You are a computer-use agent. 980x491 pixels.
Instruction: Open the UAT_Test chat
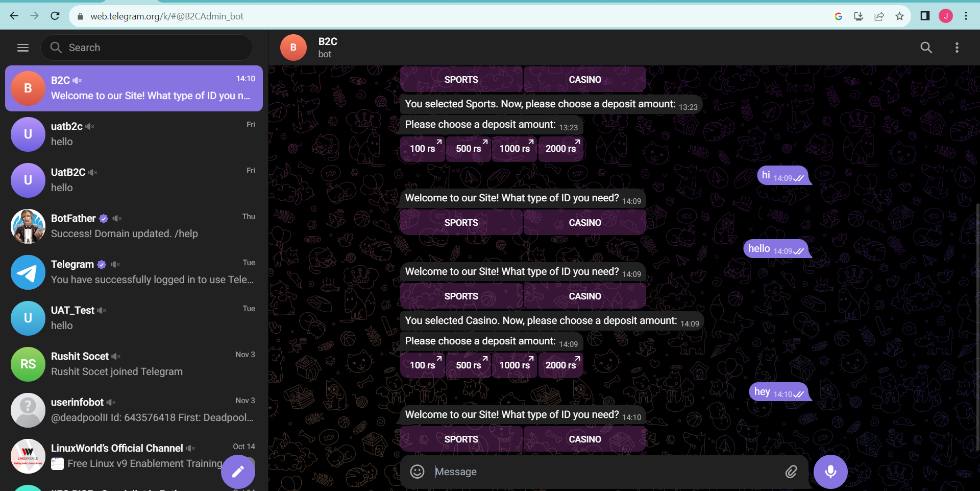coord(134,318)
